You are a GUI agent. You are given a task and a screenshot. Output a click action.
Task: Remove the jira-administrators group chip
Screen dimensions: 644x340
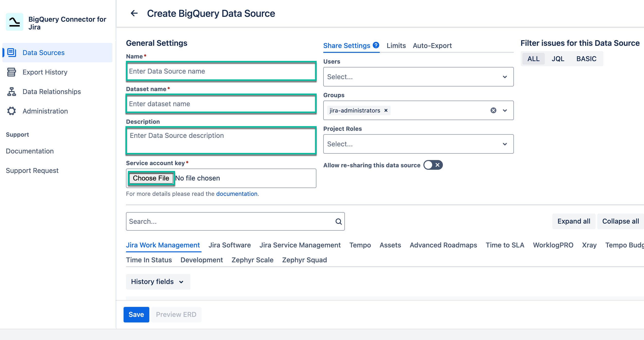tap(386, 110)
